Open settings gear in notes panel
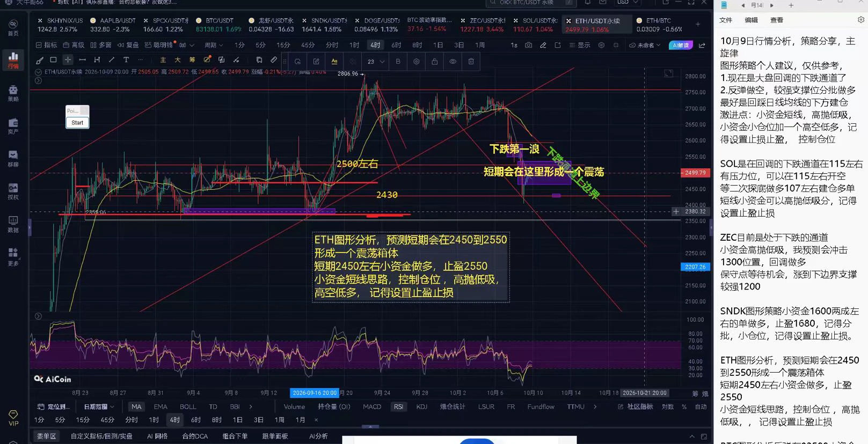Image resolution: width=868 pixels, height=444 pixels. (x=861, y=20)
